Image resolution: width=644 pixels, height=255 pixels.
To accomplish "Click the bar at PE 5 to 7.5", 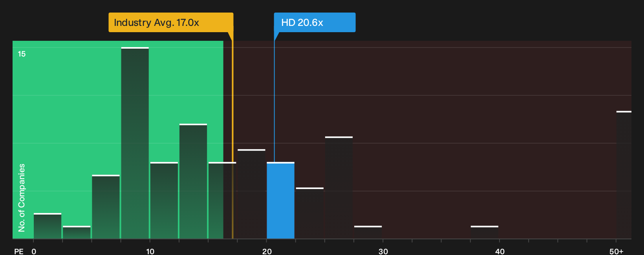I will [x=106, y=207].
